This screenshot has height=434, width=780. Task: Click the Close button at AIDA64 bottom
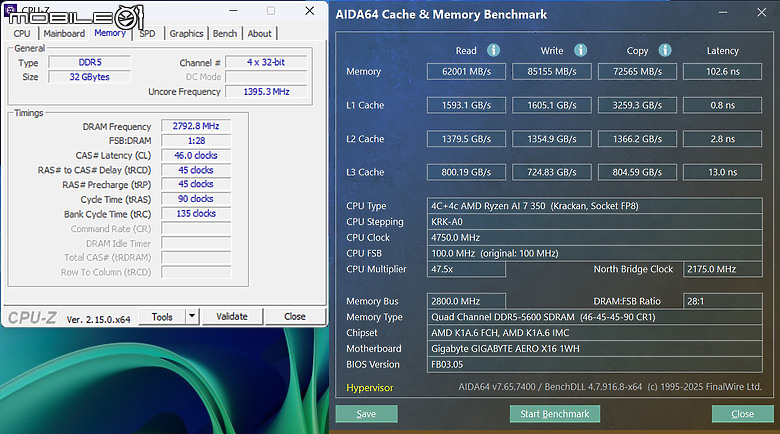(742, 414)
